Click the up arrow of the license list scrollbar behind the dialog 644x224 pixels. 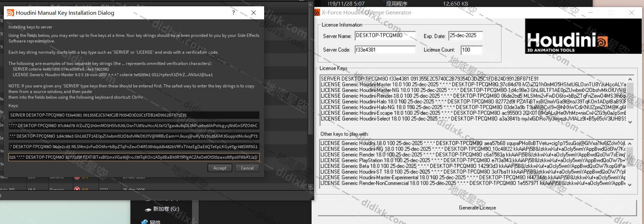coord(310,5)
